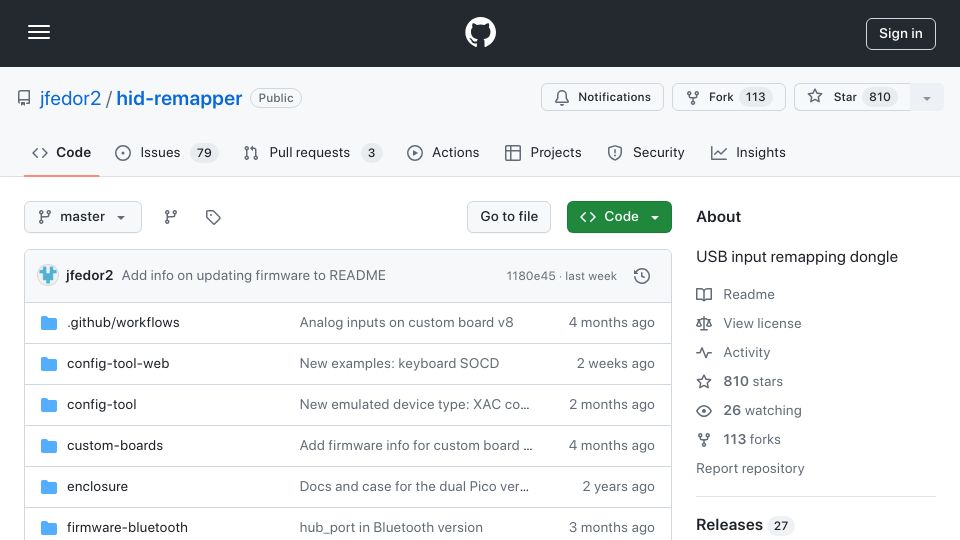This screenshot has width=960, height=540.
Task: Star the repository
Action: (x=852, y=97)
